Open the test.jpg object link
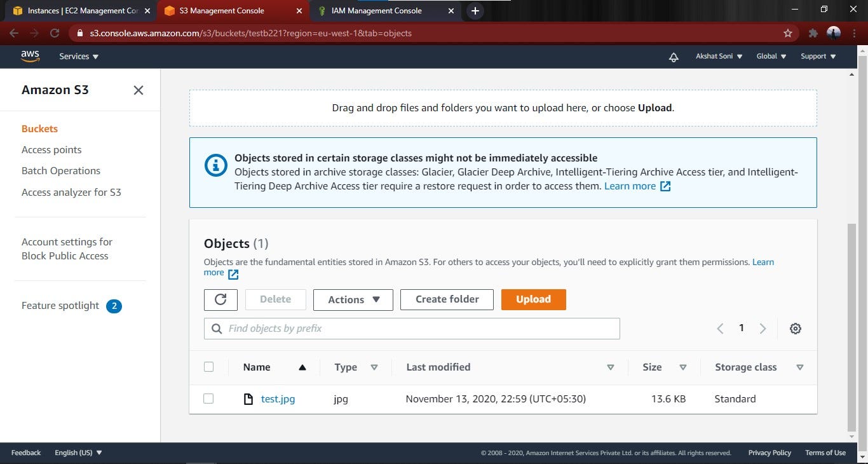This screenshot has width=868, height=464. 278,399
